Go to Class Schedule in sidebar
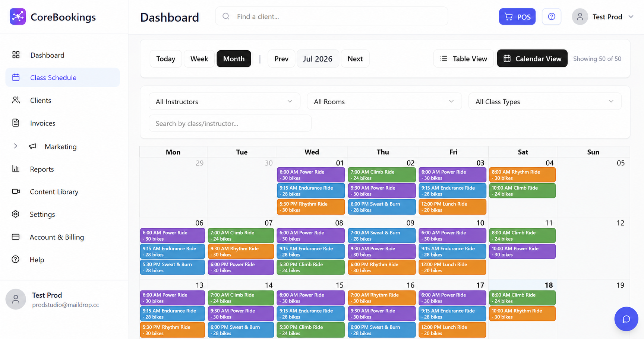Image resolution: width=644 pixels, height=339 pixels. coord(63,77)
